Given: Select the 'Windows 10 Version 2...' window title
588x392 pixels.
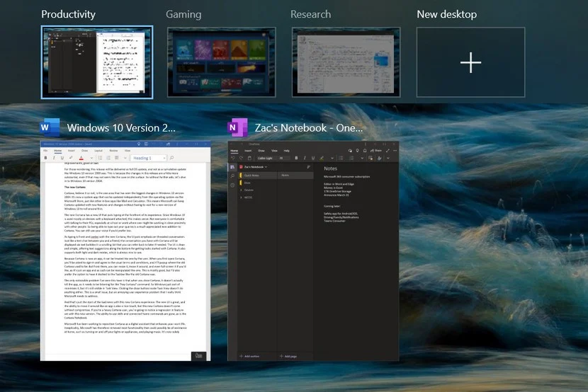Looking at the screenshot, I should [x=121, y=127].
